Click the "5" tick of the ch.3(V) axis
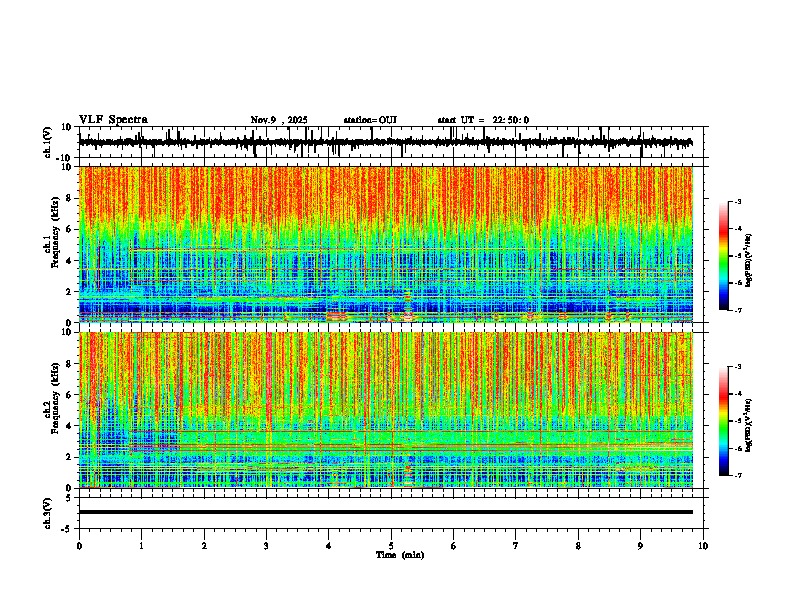Screen dimensions: 792x612 click(x=70, y=498)
